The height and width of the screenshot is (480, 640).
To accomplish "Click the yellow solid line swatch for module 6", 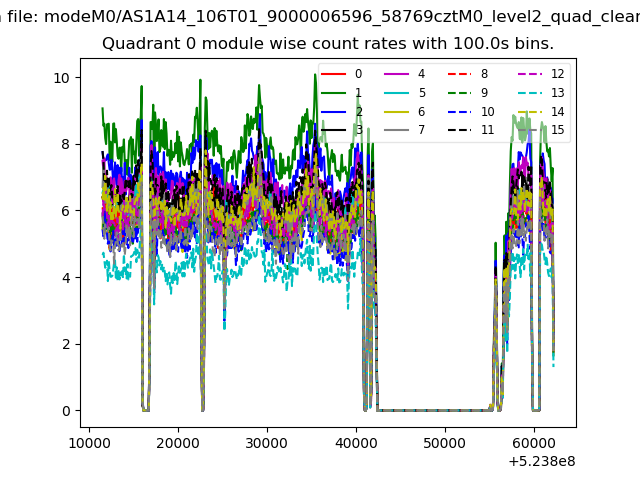I will point(396,112).
